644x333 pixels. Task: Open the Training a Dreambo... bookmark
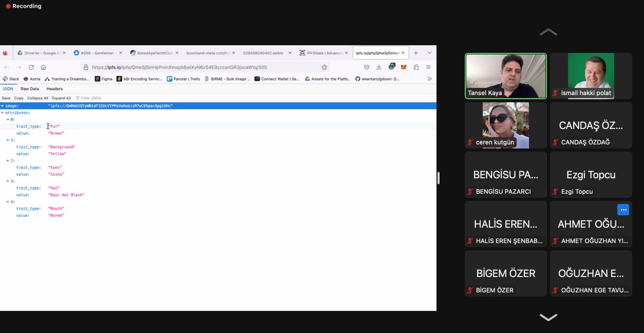[x=67, y=78]
